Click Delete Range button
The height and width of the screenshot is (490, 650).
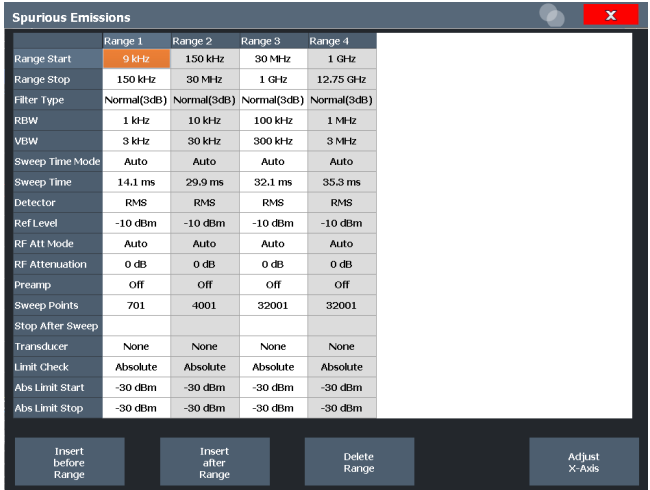coord(359,462)
